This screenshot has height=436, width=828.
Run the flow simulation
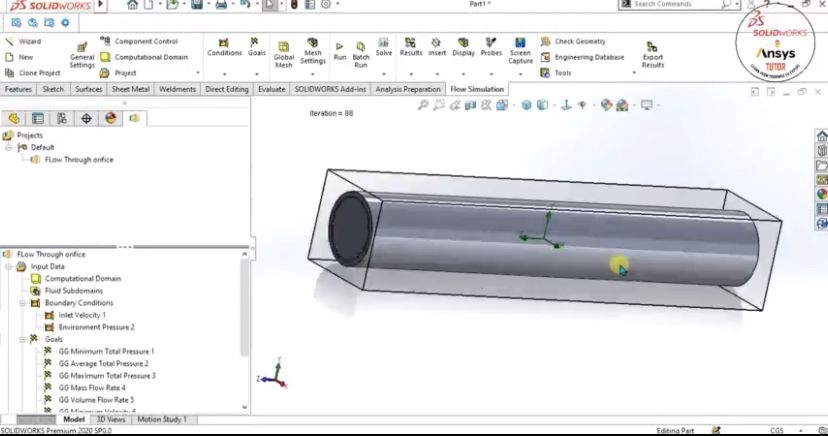point(340,51)
